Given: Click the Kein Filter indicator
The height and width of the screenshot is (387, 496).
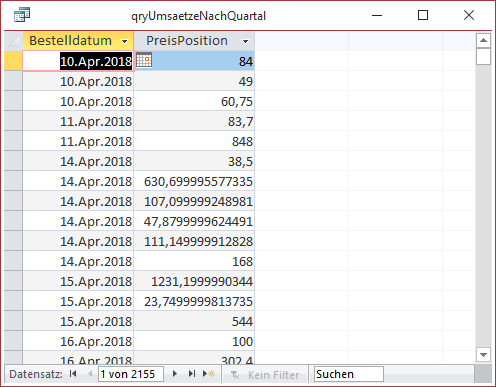Looking at the screenshot, I should click(265, 375).
